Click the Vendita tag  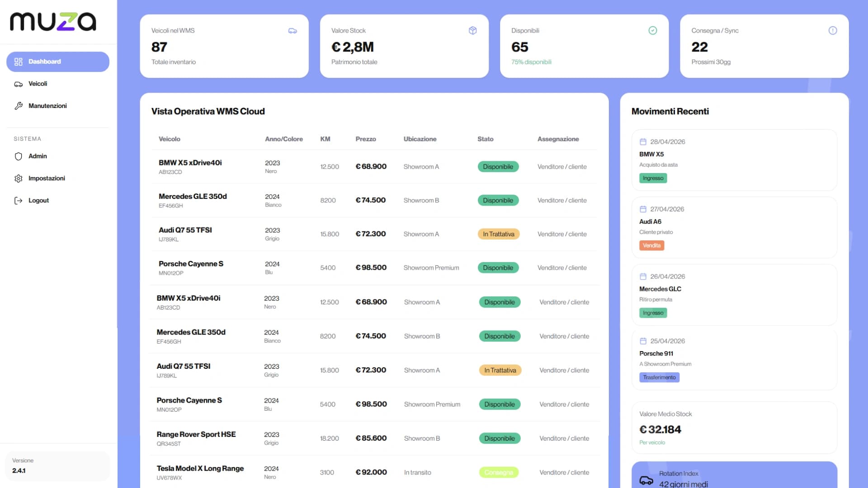pyautogui.click(x=651, y=245)
